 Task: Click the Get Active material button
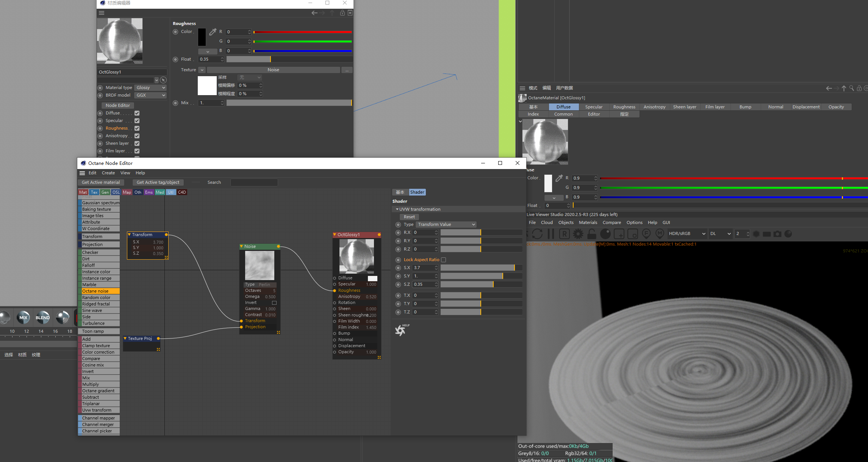coord(101,182)
